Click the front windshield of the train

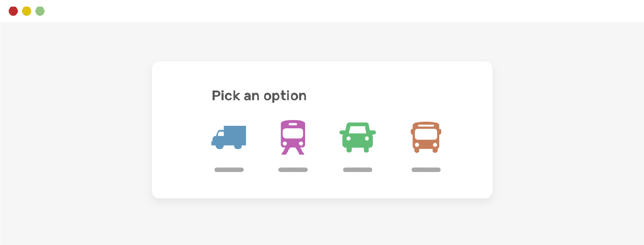[293, 133]
